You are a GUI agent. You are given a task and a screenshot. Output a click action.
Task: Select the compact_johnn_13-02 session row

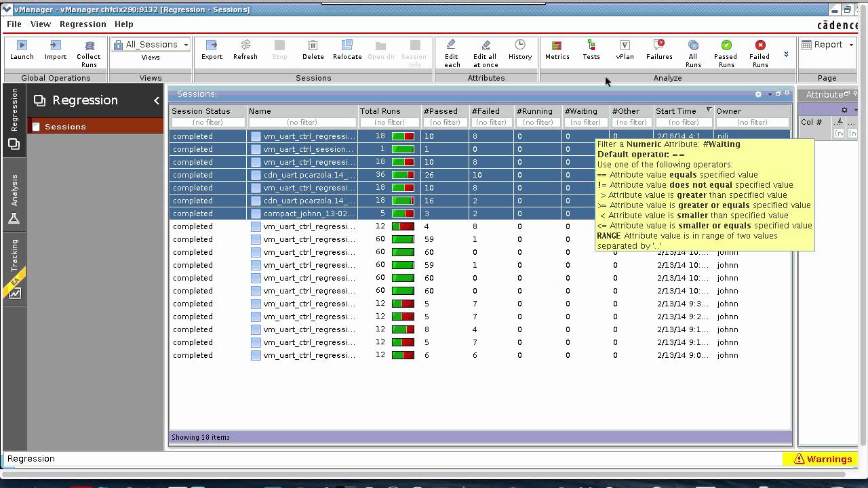tap(480, 213)
